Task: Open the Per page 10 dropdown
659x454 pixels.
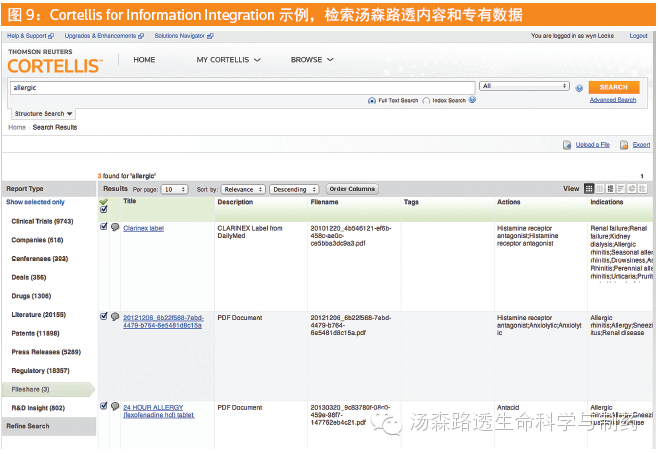Action: click(175, 190)
